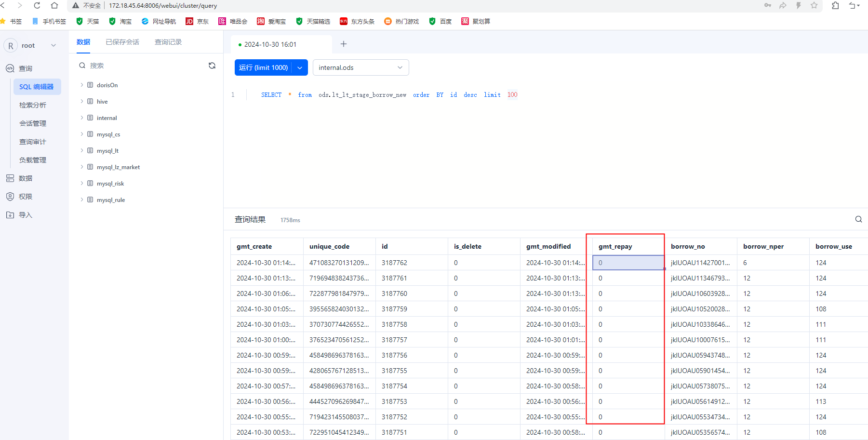
Task: Expand the mysql_cs catalog
Action: 82,134
